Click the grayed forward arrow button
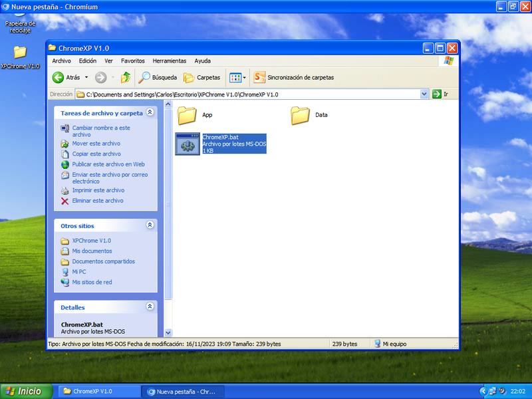The width and height of the screenshot is (532, 399). click(x=100, y=77)
